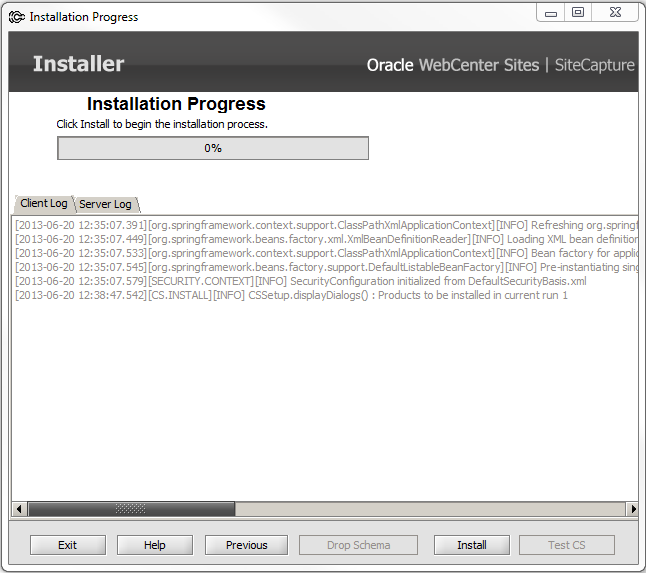Click the XmlBeanDefinitionReader log line

[x=326, y=239]
